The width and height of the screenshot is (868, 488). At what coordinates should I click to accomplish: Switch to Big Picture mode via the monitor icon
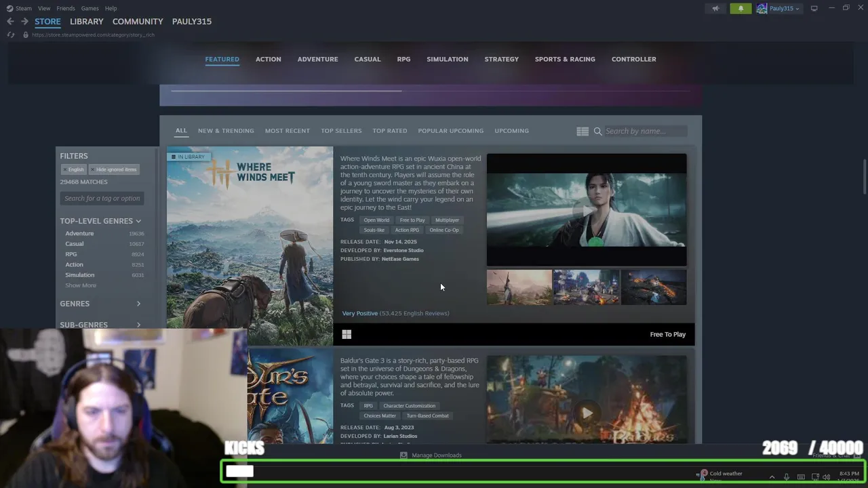[814, 8]
